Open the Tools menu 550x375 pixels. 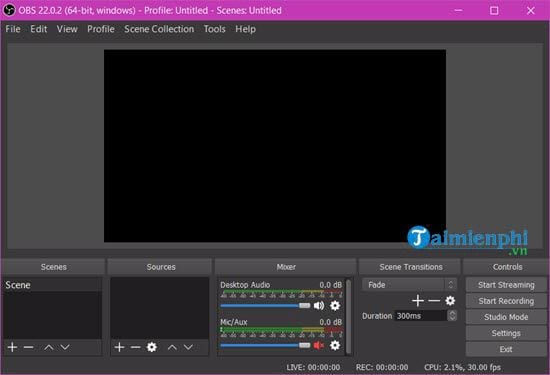pos(215,29)
